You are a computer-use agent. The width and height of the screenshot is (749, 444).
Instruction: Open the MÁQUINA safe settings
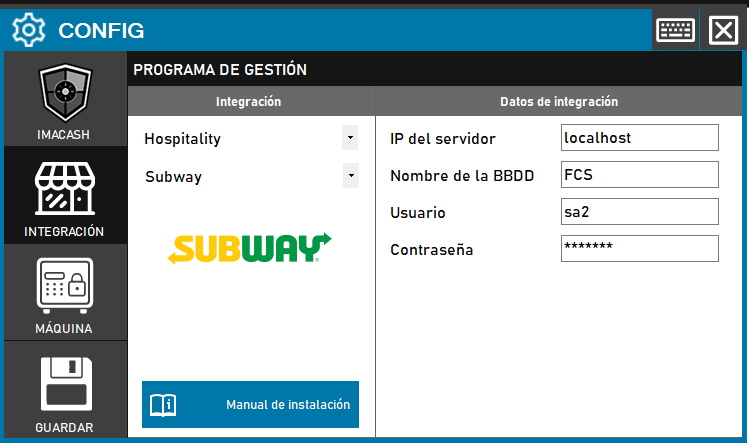(x=65, y=290)
